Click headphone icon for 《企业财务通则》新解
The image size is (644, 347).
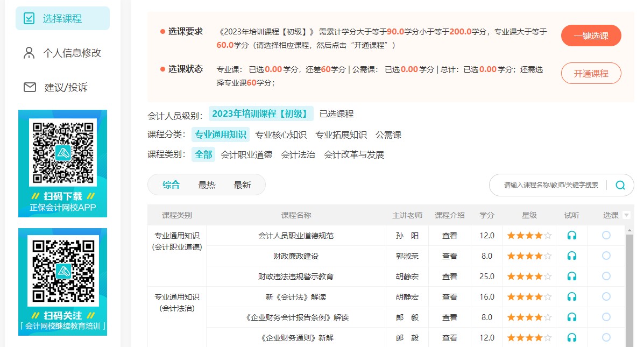point(572,338)
